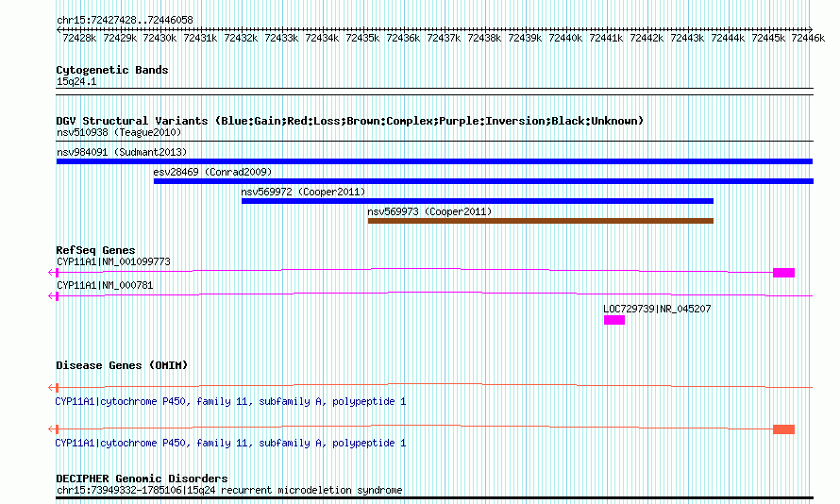Click the left arrow of CYP11A1 NM_000781

click(x=53, y=296)
